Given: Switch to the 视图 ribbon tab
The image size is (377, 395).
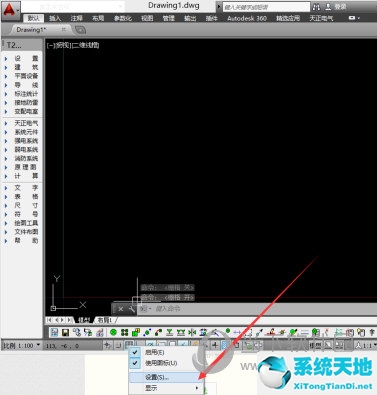Looking at the screenshot, I should (147, 18).
